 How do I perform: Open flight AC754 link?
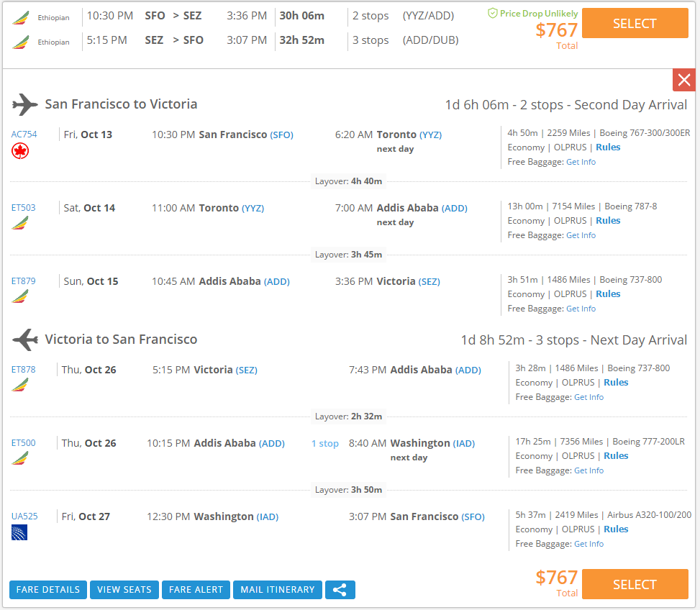24,135
